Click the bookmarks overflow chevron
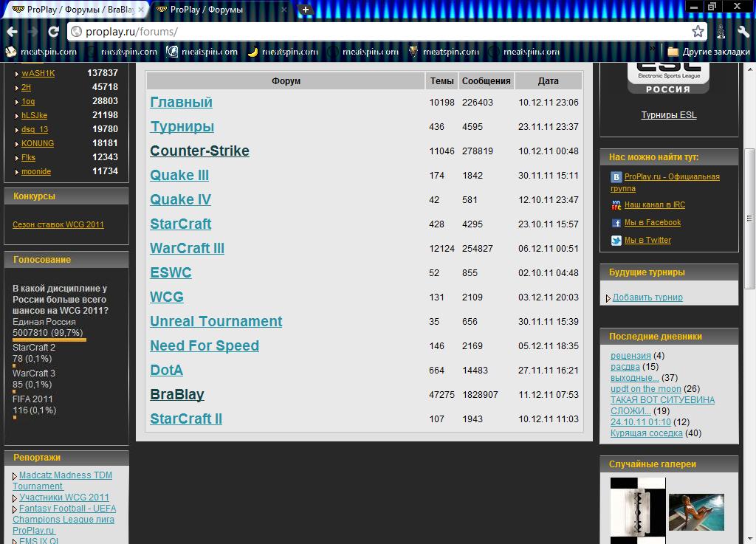The width and height of the screenshot is (756, 544). click(653, 49)
